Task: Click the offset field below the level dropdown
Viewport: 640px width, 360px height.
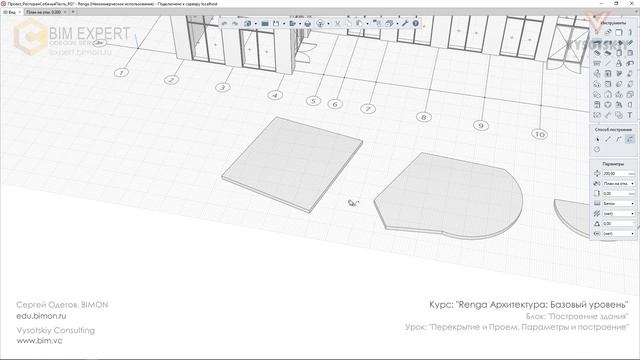Action: pyautogui.click(x=619, y=193)
